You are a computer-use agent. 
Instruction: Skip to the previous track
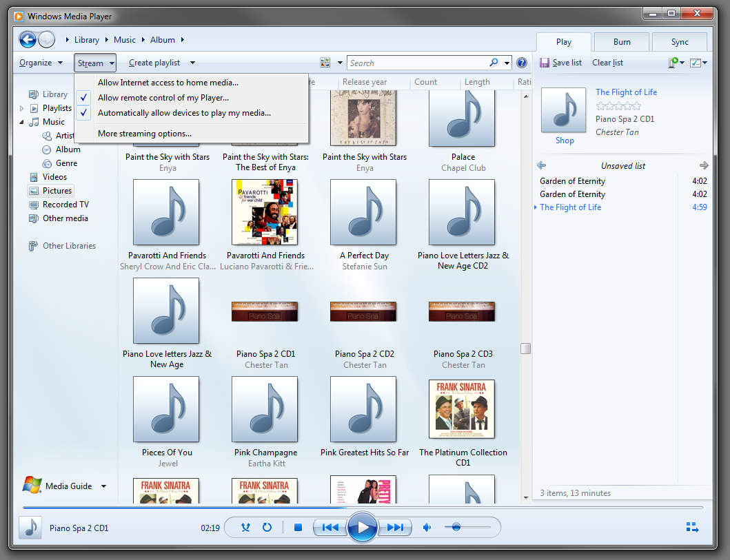tap(330, 527)
